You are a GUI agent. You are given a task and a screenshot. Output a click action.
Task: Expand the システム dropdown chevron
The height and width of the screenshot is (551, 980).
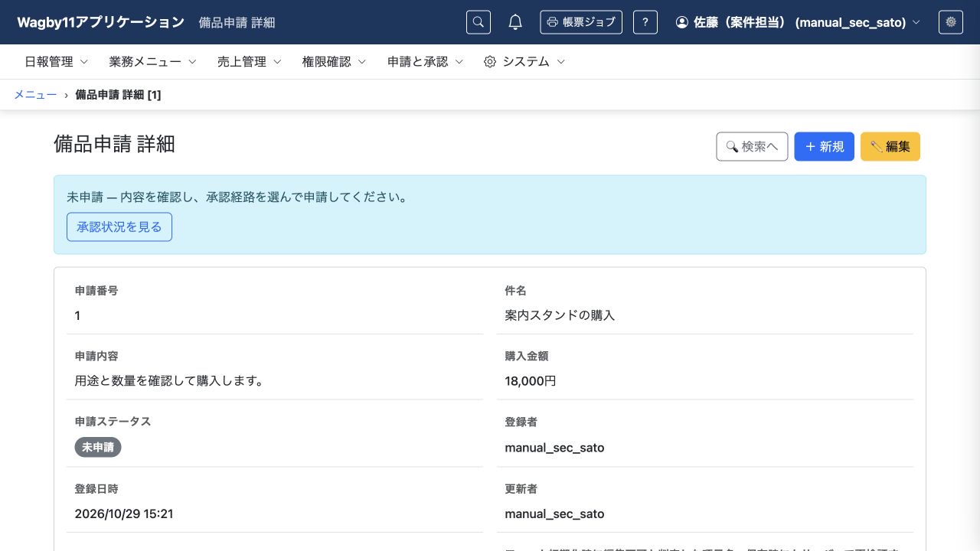(561, 62)
